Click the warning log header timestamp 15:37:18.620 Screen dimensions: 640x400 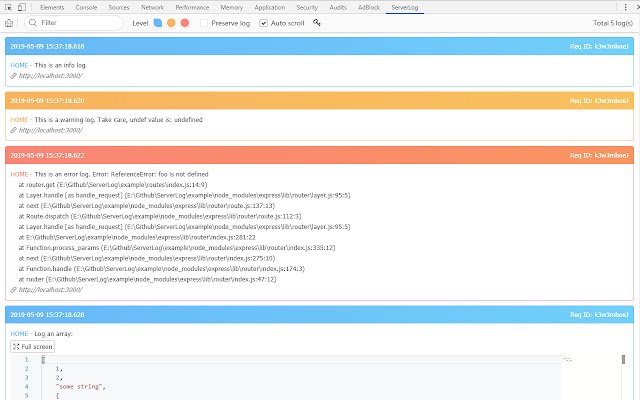pos(47,101)
